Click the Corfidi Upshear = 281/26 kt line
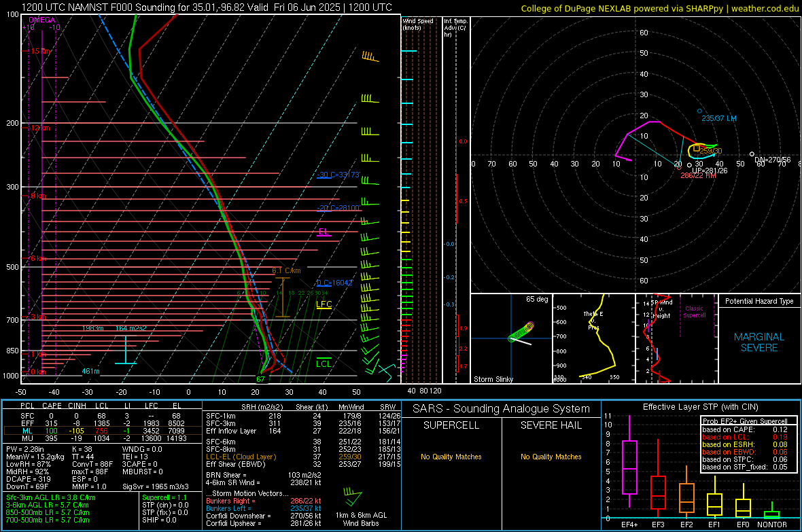 pyautogui.click(x=264, y=523)
